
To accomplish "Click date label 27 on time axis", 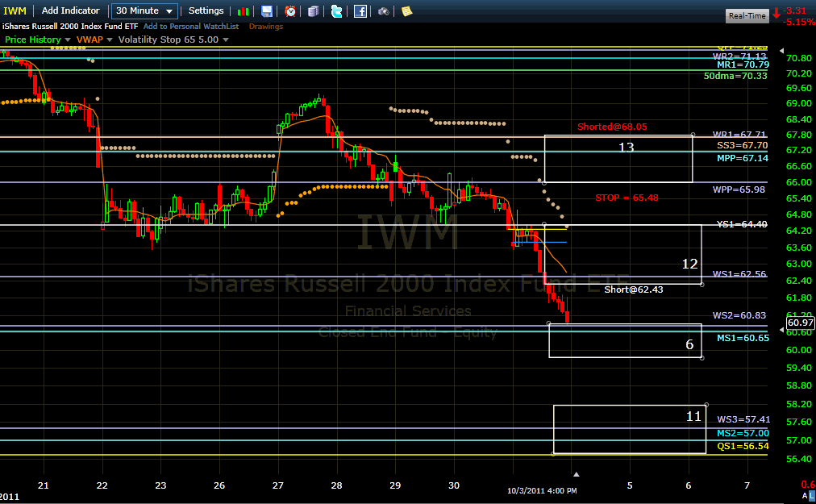I will pyautogui.click(x=278, y=485).
